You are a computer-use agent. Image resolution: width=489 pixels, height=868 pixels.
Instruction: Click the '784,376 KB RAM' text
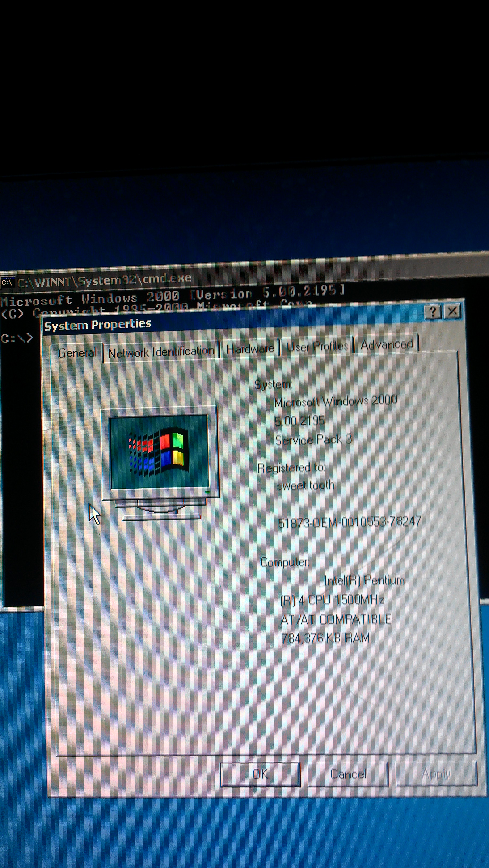pyautogui.click(x=325, y=638)
